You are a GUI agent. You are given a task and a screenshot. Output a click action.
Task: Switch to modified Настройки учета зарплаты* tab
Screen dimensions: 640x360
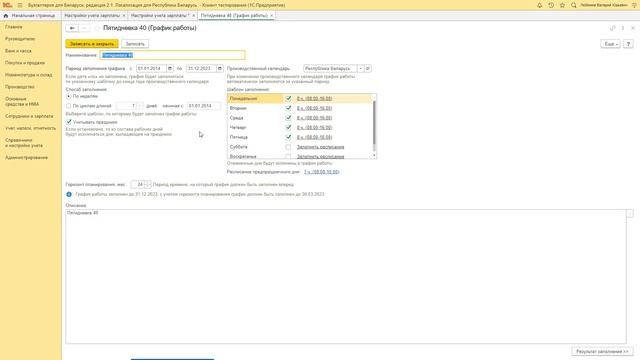(160, 16)
